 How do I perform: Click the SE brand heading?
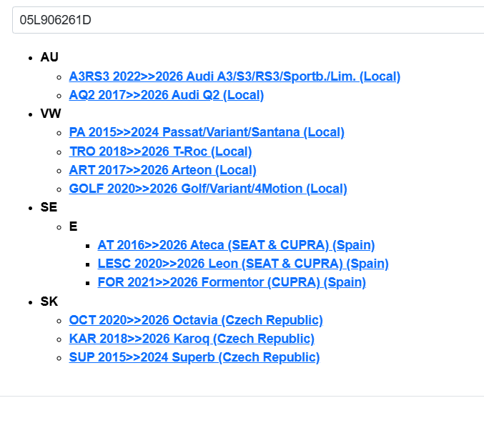pyautogui.click(x=49, y=207)
